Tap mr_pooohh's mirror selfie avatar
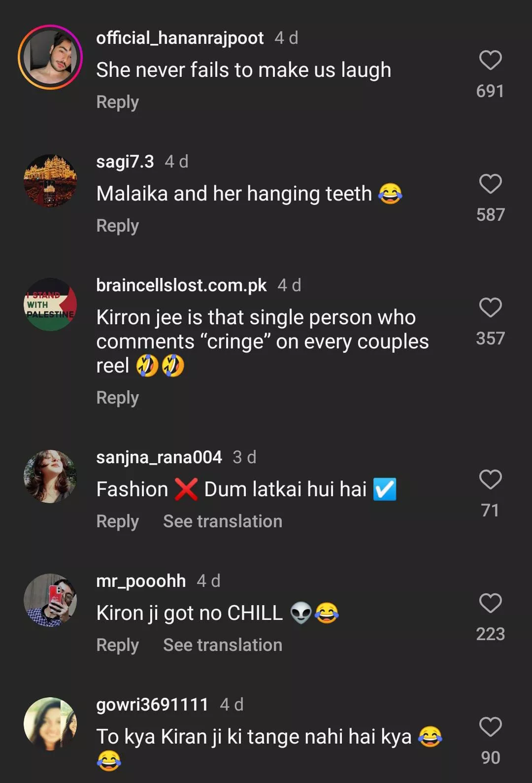This screenshot has width=532, height=783. click(50, 600)
